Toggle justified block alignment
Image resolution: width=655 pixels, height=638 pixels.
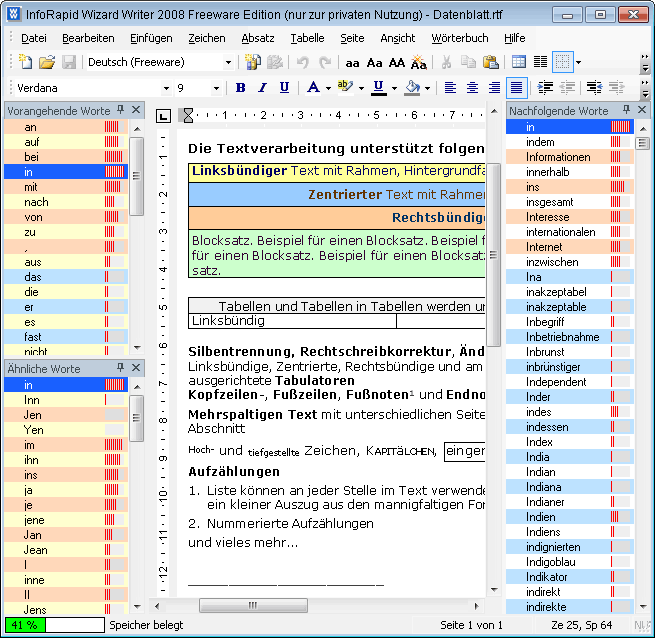[517, 88]
